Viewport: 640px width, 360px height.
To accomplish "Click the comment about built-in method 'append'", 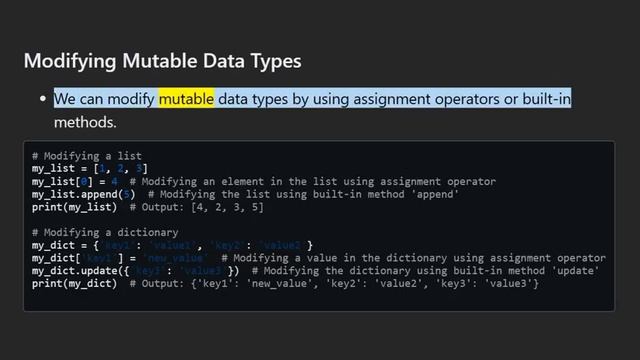I will tap(303, 194).
